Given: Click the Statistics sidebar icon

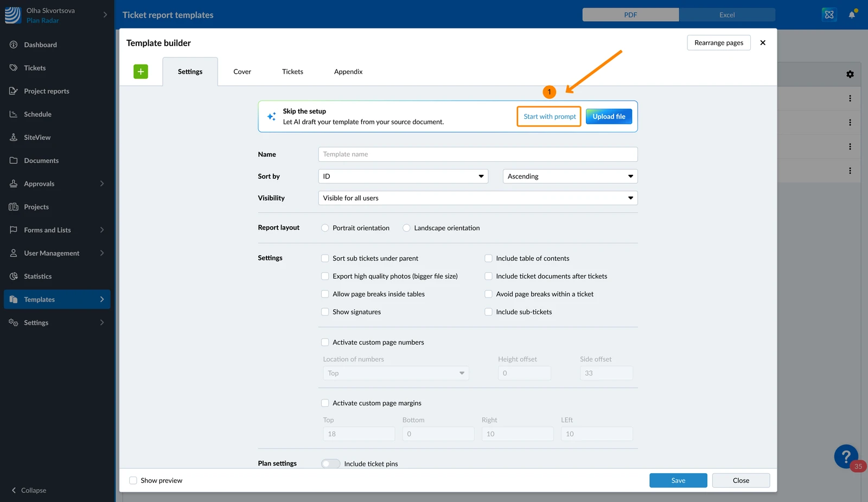Looking at the screenshot, I should tap(14, 276).
